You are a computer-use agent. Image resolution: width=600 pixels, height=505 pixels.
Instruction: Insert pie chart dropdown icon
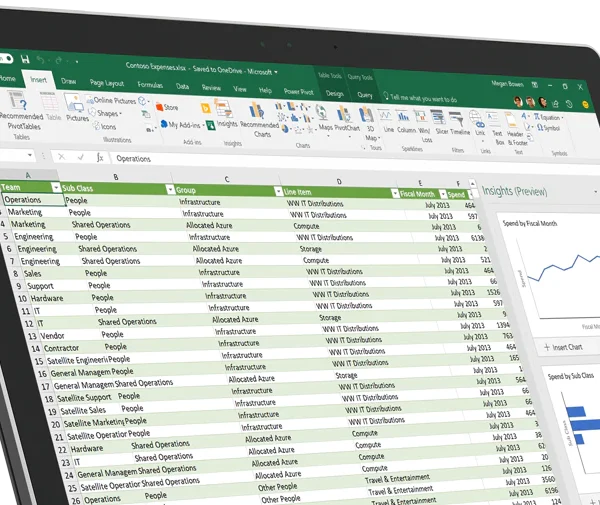tap(287, 129)
